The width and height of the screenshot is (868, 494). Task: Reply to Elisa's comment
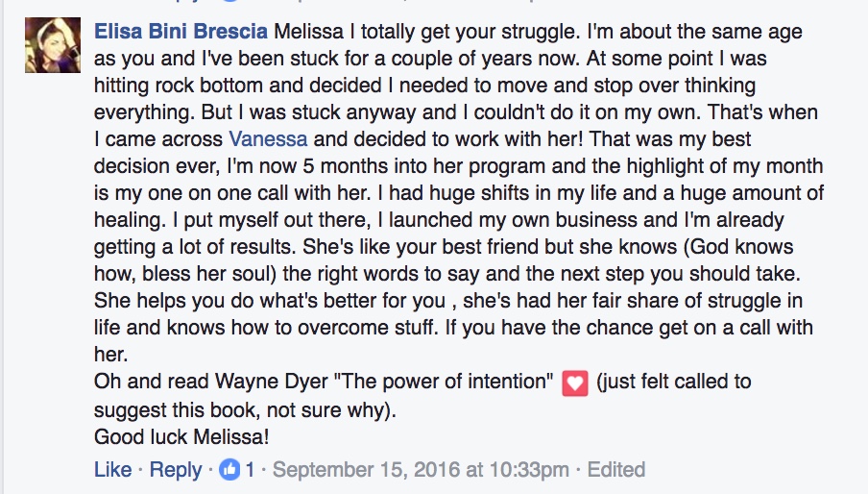176,470
